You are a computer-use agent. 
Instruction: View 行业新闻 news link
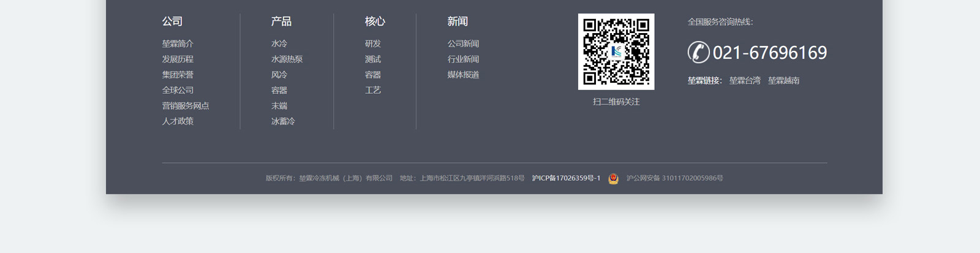[463, 59]
